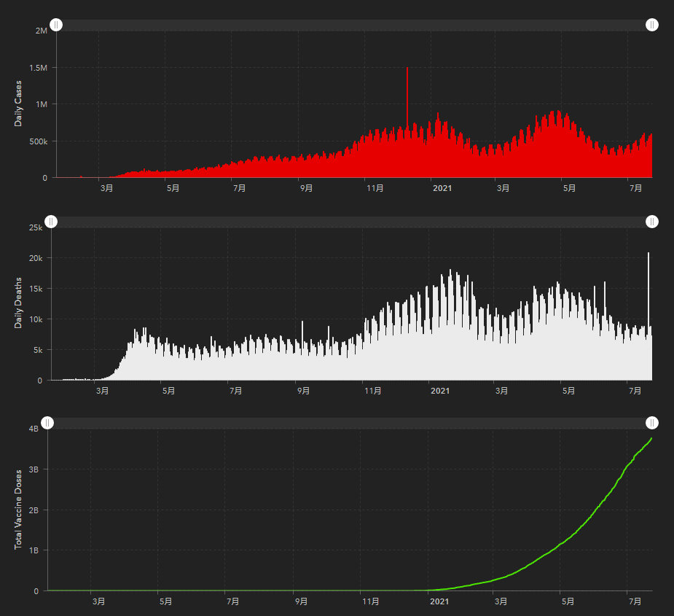
Task: Click the Total Vaccine Doses left range handle
Action: coord(47,423)
